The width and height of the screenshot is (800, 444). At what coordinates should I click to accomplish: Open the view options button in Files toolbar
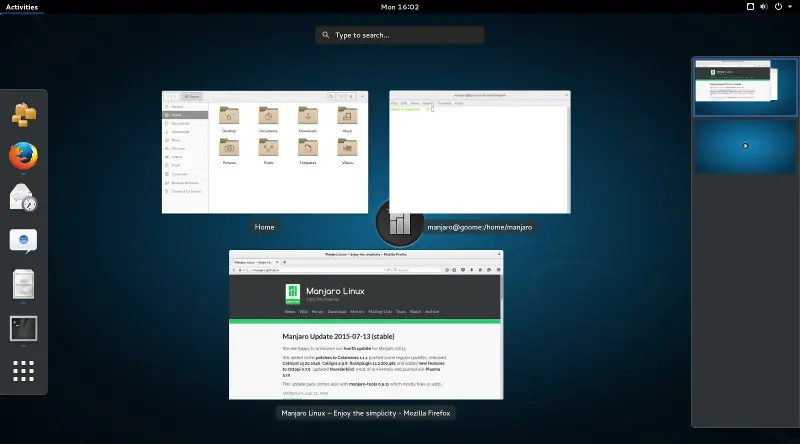pyautogui.click(x=341, y=96)
